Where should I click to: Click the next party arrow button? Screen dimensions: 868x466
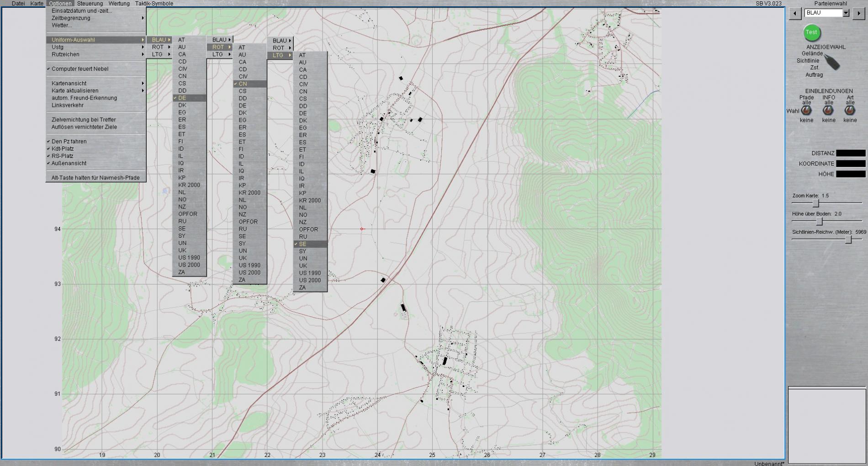[858, 13]
